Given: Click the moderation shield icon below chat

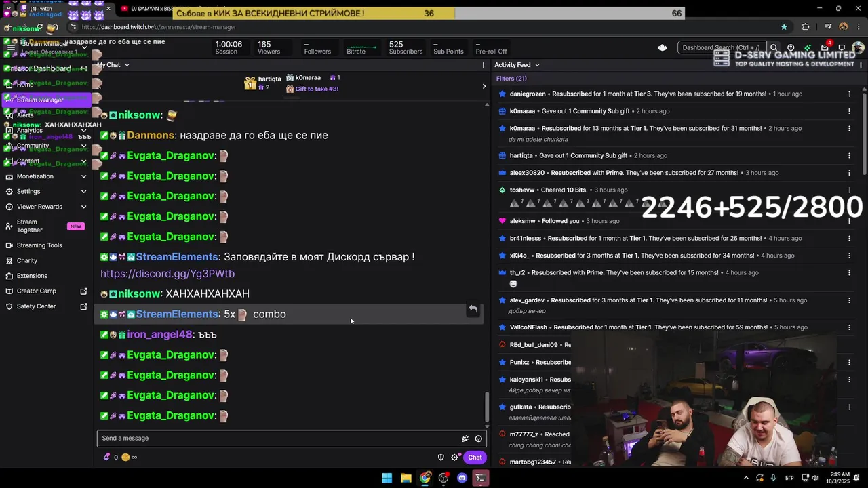Looking at the screenshot, I should [x=441, y=457].
